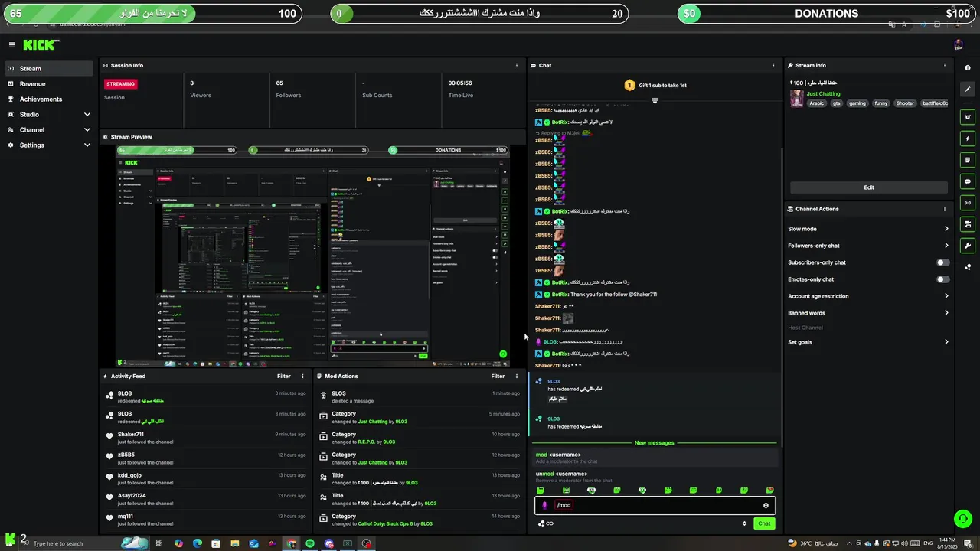Open Stream info panel three-dot options
The width and height of the screenshot is (980, 551).
click(944, 66)
